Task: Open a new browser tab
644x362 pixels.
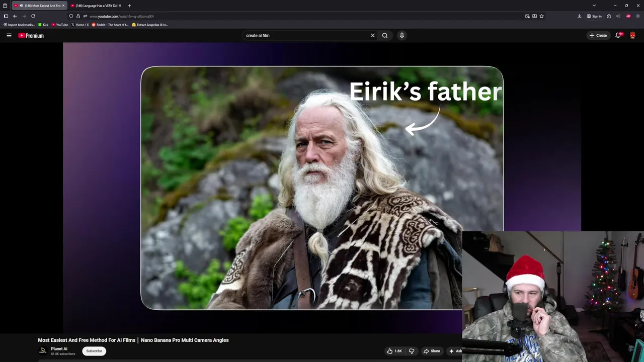Action: [x=129, y=6]
